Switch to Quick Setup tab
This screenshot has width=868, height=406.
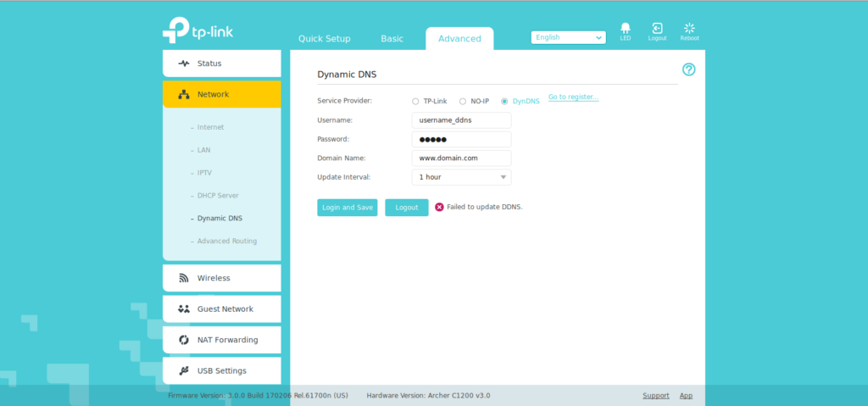(324, 39)
